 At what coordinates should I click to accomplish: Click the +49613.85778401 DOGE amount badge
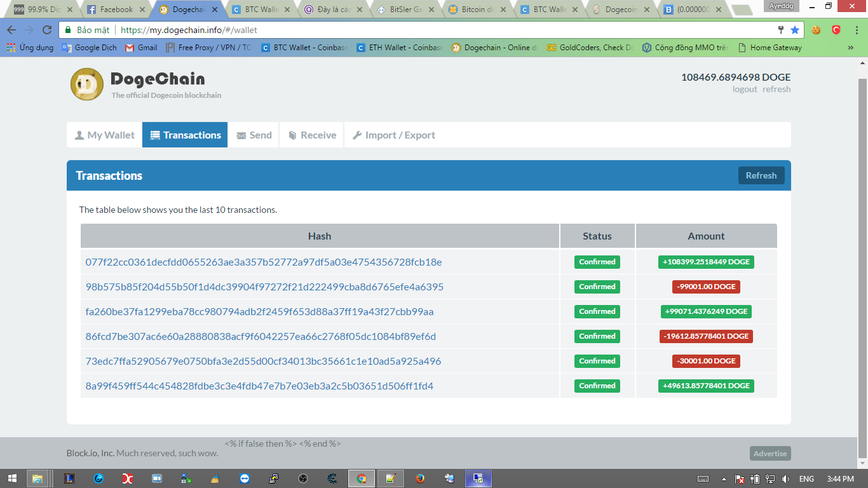pyautogui.click(x=706, y=386)
